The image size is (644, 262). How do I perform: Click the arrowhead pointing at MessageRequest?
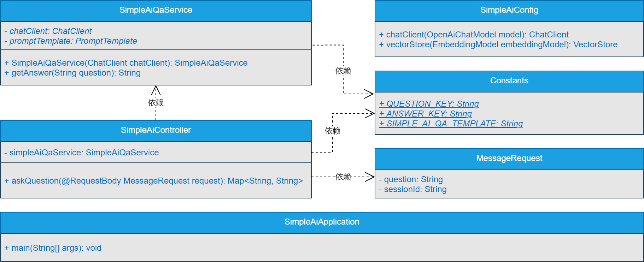[x=370, y=177]
